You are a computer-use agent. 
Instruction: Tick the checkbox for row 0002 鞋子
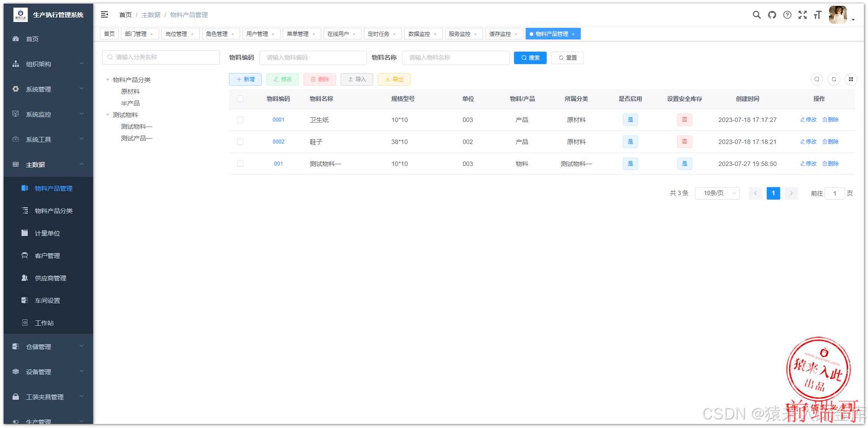tap(240, 142)
